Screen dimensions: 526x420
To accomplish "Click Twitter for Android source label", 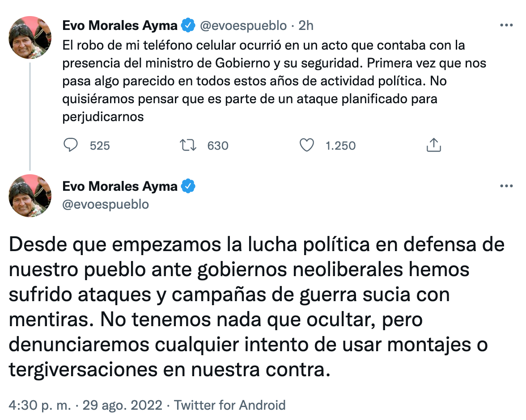I will (x=229, y=405).
